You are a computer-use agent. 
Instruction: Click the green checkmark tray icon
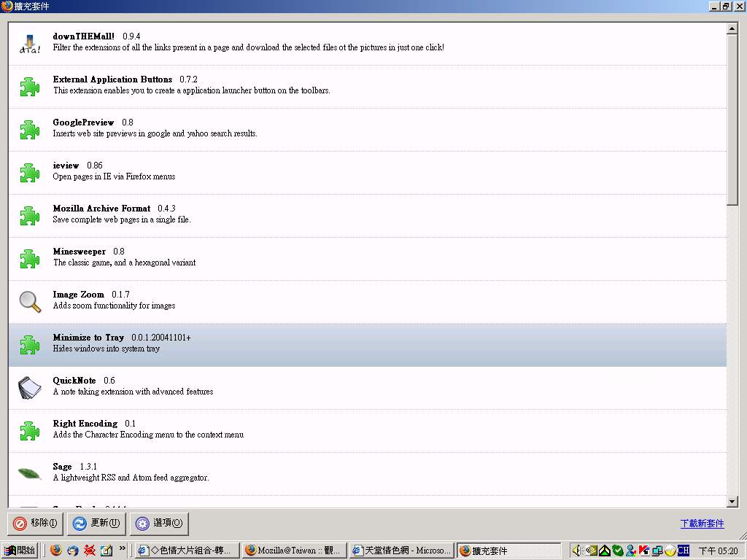point(618,551)
